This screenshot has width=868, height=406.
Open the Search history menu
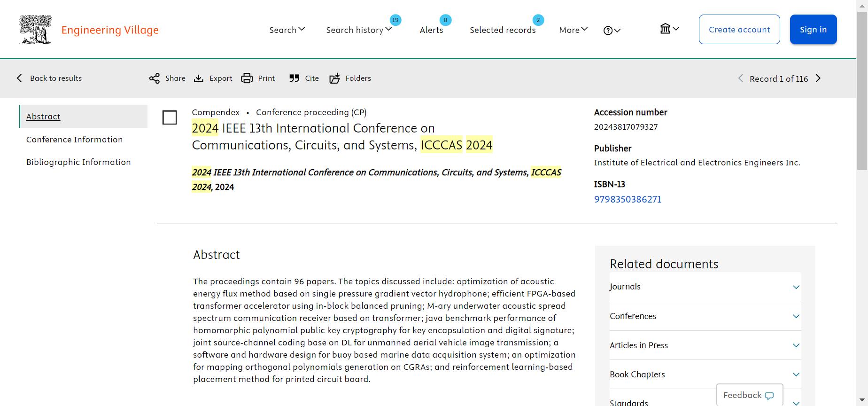[x=359, y=30]
